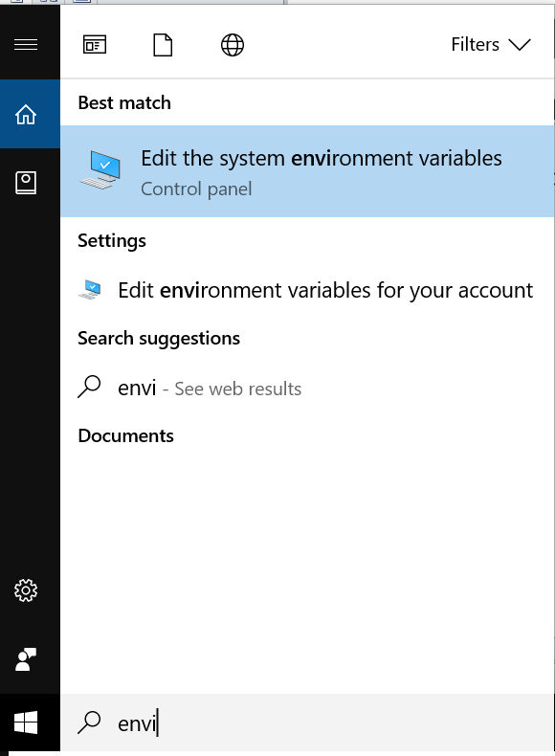This screenshot has width=555, height=756.
Task: Click the computer icon of best match
Action: pos(100,169)
